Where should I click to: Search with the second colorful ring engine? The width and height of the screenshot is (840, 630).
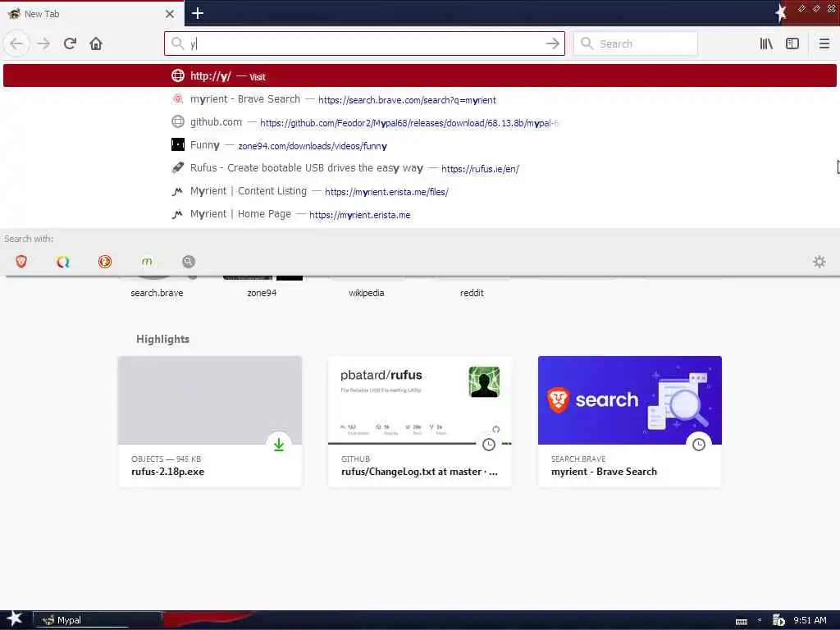pos(63,262)
